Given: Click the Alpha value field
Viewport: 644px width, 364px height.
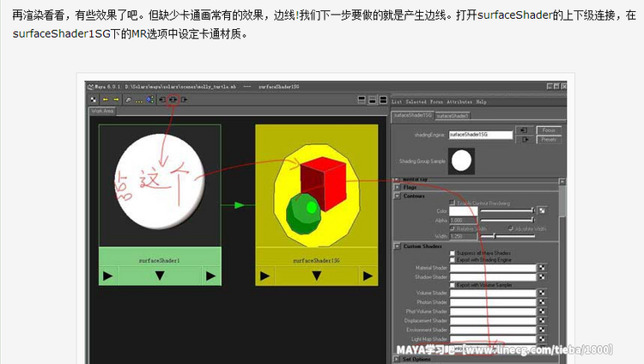Looking at the screenshot, I should point(464,221).
